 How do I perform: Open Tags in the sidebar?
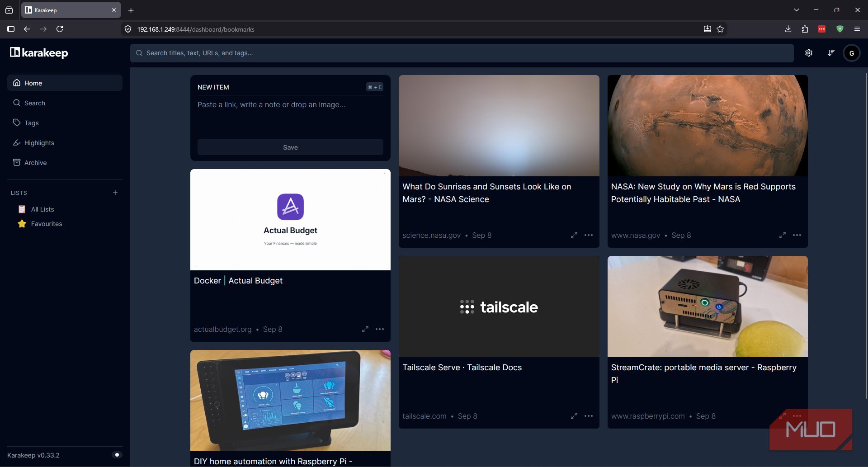click(65, 123)
